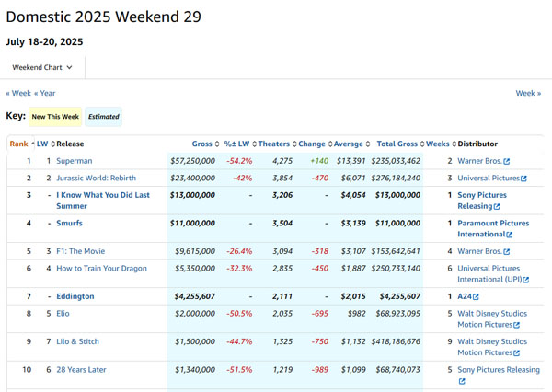The width and height of the screenshot is (552, 392).
Task: Open Walt Disney Studios link in Elio row
Action: pos(492,318)
